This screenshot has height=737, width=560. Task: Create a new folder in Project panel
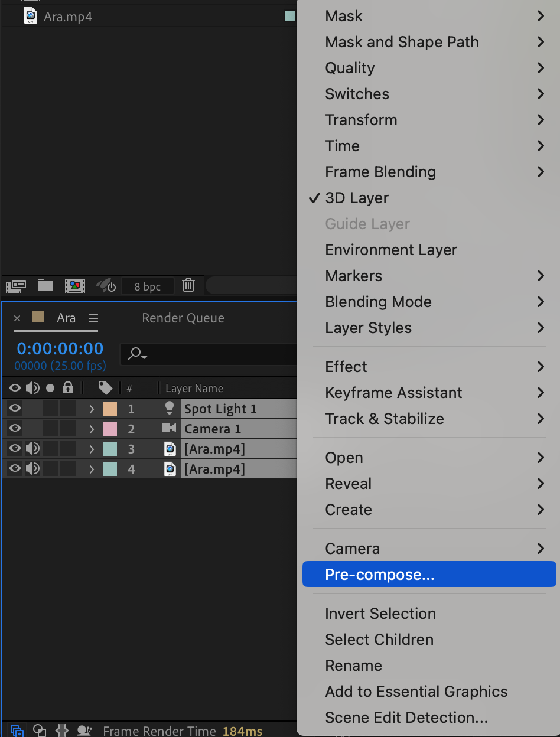pyautogui.click(x=45, y=286)
